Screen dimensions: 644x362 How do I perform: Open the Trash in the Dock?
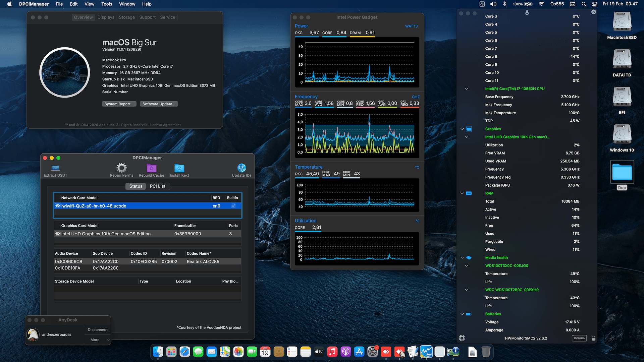(x=486, y=352)
